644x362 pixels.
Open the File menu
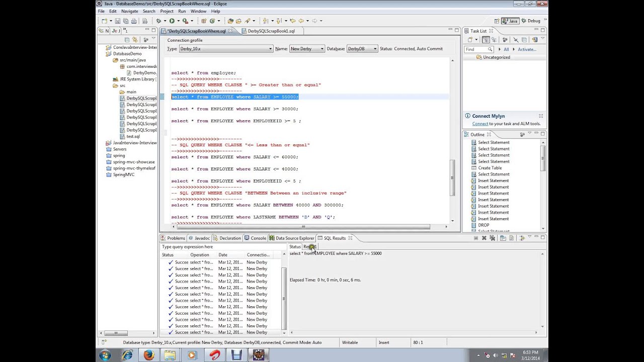pos(102,11)
